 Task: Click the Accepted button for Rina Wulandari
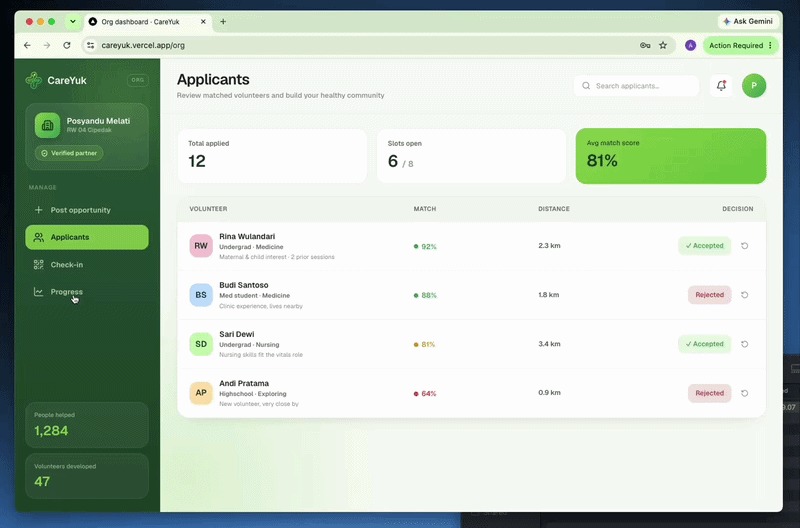tap(705, 246)
